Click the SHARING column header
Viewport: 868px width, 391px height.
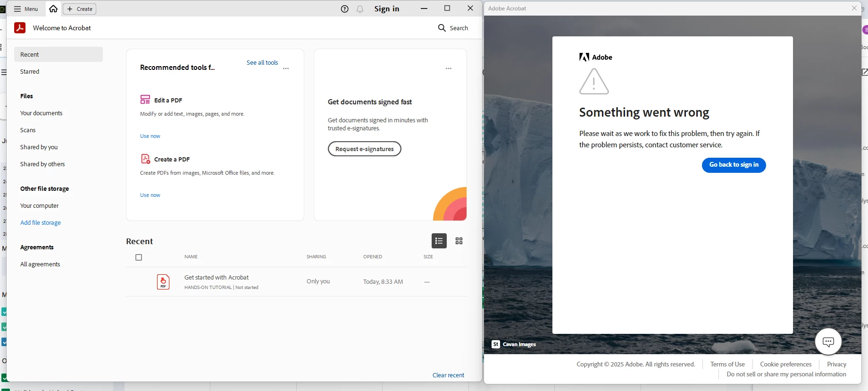316,257
